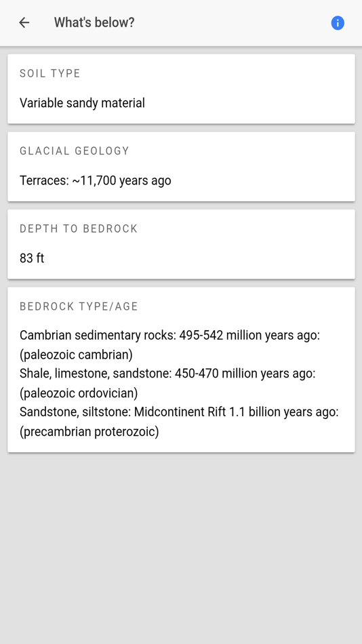Viewport: 362px width, 644px height.
Task: Select the "What's below?" title
Action: [94, 22]
